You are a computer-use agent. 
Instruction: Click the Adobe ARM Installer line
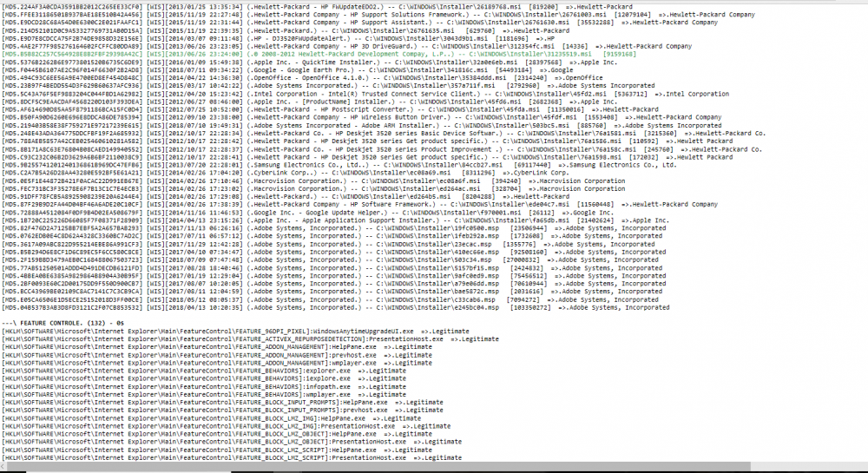pyautogui.click(x=361, y=126)
